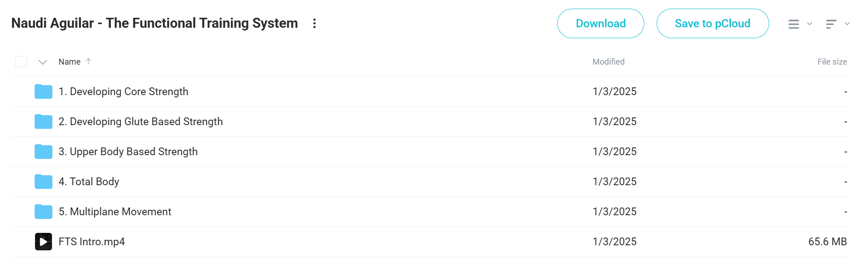Click the Upper Body Based Strength folder icon

pos(43,152)
